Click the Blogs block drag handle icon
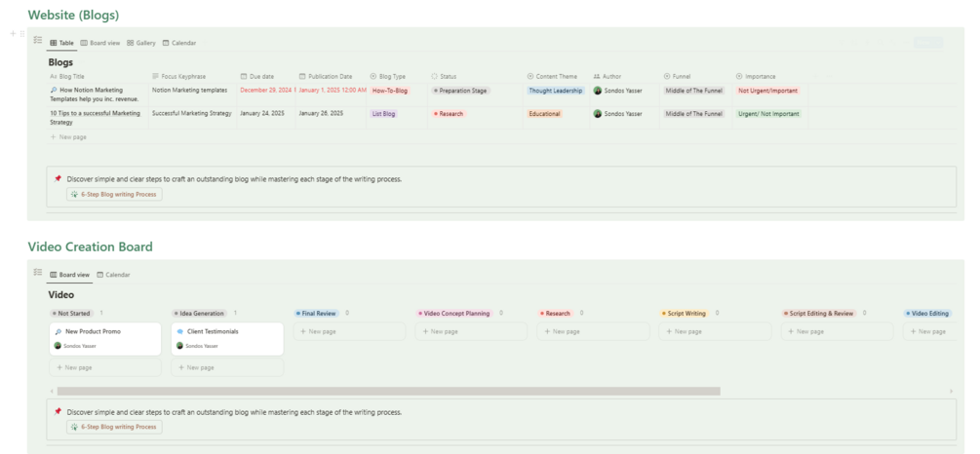 point(22,34)
